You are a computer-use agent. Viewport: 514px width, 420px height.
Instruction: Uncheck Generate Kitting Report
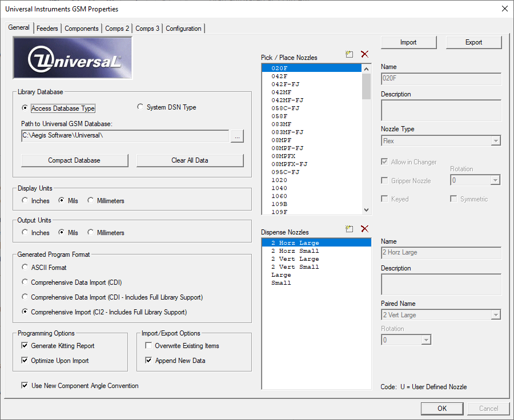coord(24,345)
